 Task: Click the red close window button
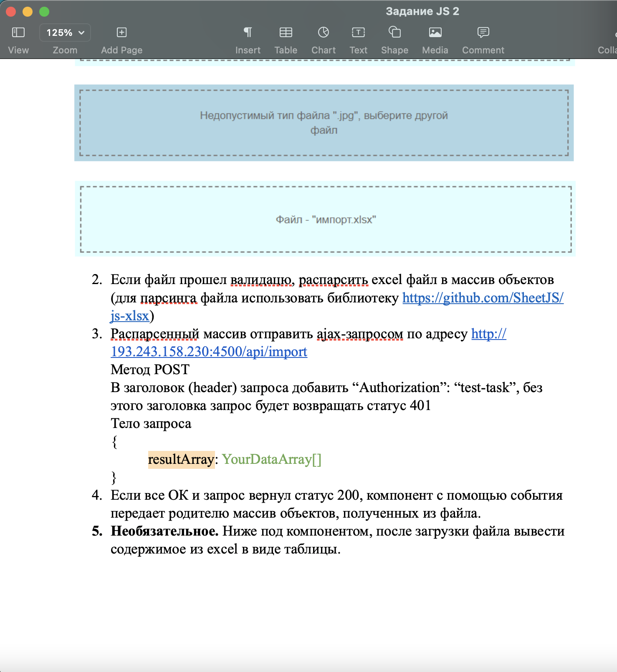(11, 12)
